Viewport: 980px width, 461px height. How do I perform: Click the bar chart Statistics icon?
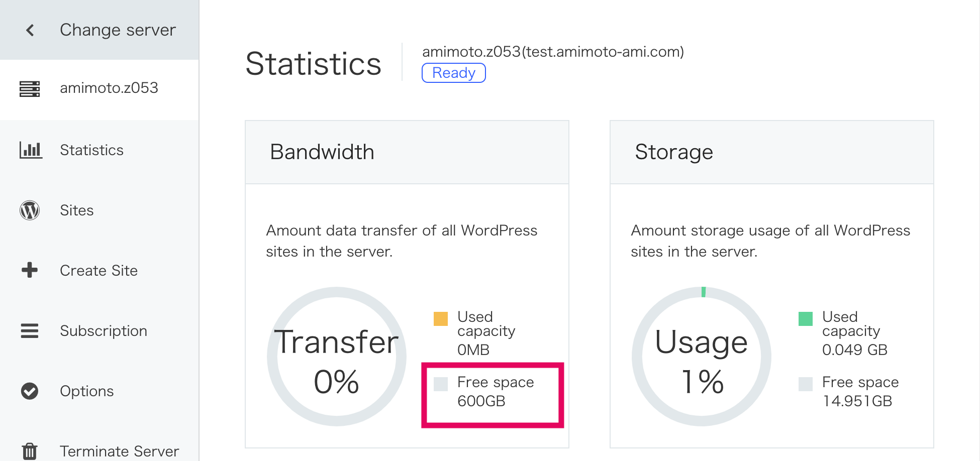31,150
